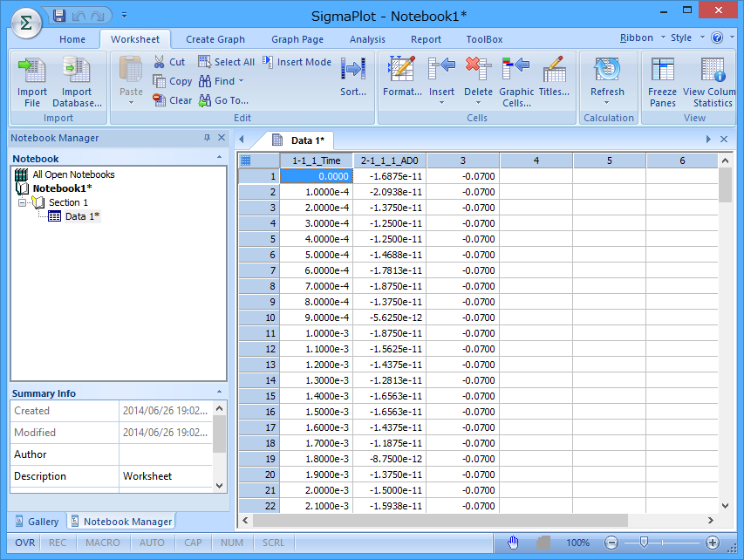Viewport: 744px width, 560px height.
Task: Open the Report ribbon tab
Action: [426, 39]
